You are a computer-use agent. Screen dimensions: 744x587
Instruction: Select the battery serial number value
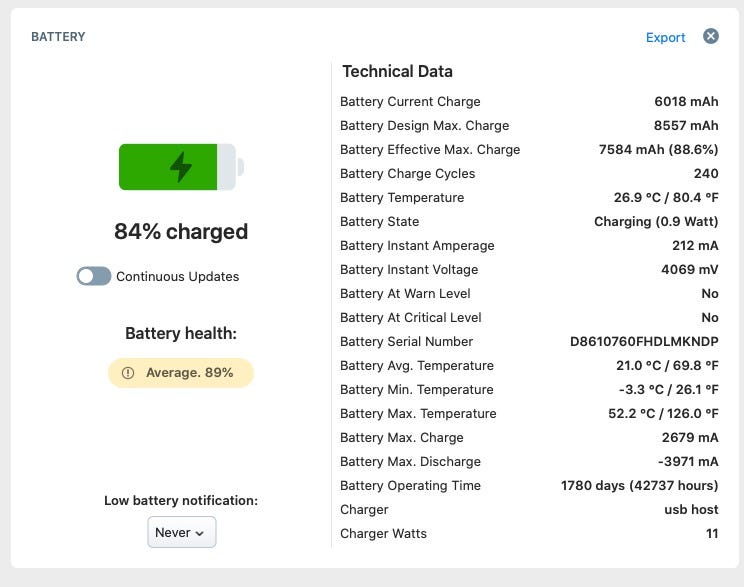pyautogui.click(x=644, y=341)
